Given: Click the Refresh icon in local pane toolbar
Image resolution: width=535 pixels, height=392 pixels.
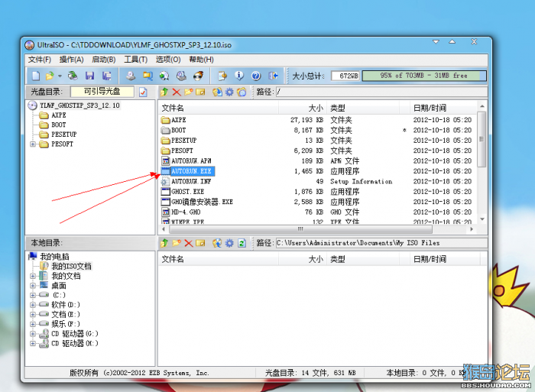Looking at the screenshot, I should (242, 243).
